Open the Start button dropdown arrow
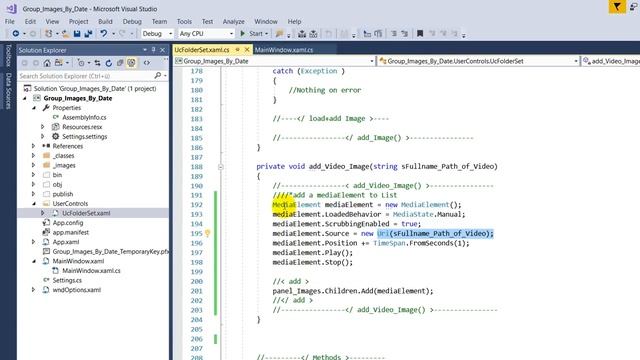This screenshot has width=640, height=360. pyautogui.click(x=267, y=34)
